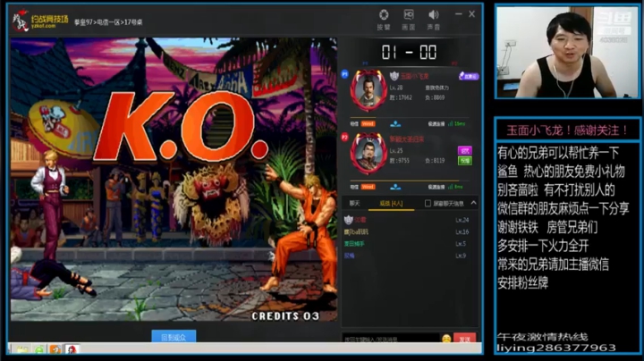The width and height of the screenshot is (644, 361).
Task: Switch to the 观战 [4人] spectators tab
Action: [391, 204]
